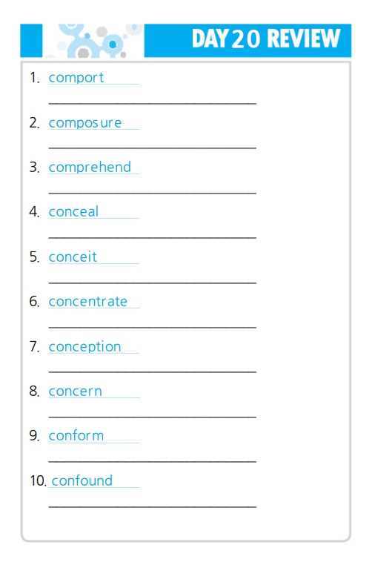This screenshot has width=392, height=562.
Task: Click the word conform
Action: tap(76, 436)
